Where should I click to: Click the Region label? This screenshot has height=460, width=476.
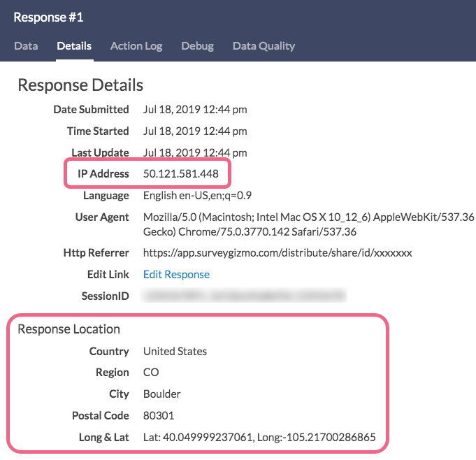click(113, 372)
